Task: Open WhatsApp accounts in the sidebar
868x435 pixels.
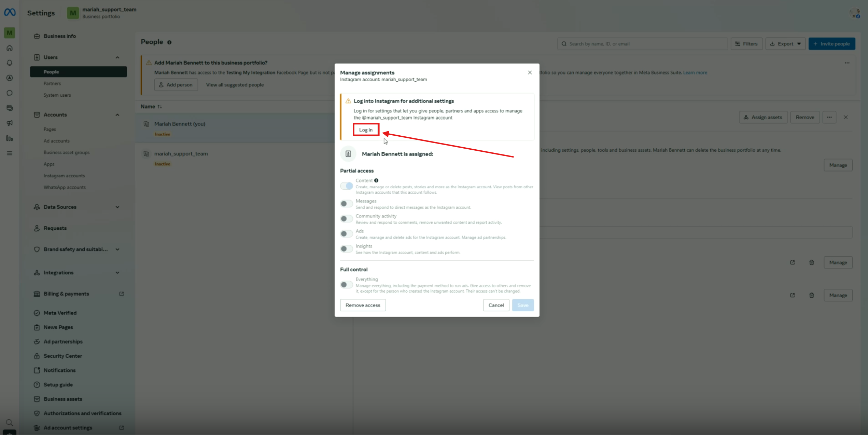Action: [65, 187]
